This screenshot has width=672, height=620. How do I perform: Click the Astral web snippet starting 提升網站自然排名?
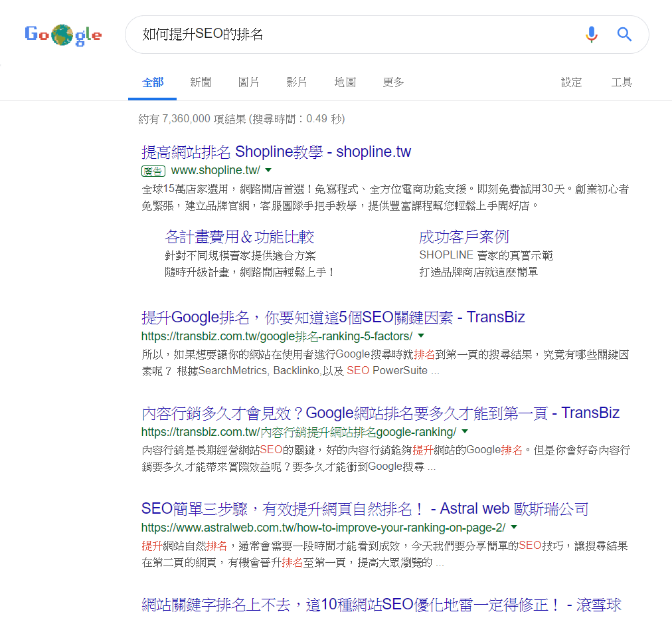tap(385, 554)
